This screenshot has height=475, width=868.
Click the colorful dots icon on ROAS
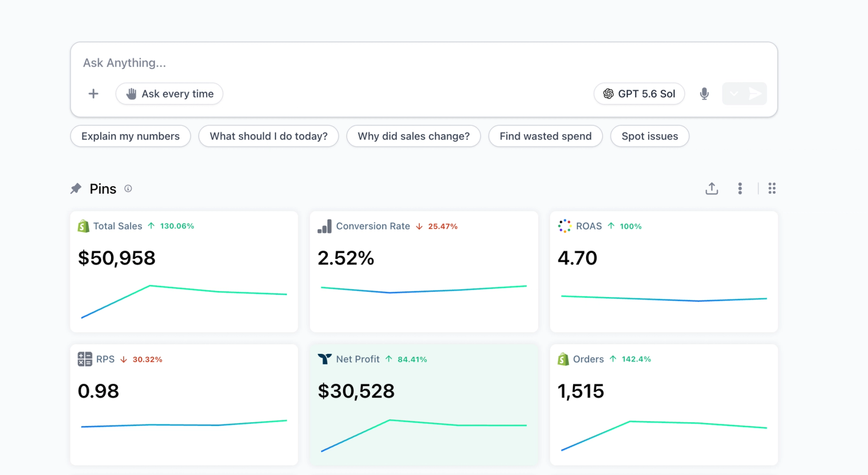coord(565,226)
